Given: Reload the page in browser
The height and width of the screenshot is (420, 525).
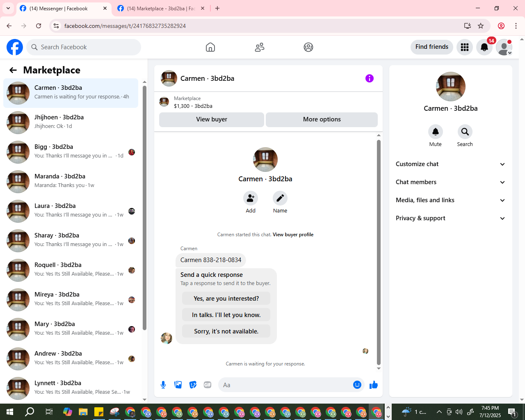Looking at the screenshot, I should coord(39,26).
